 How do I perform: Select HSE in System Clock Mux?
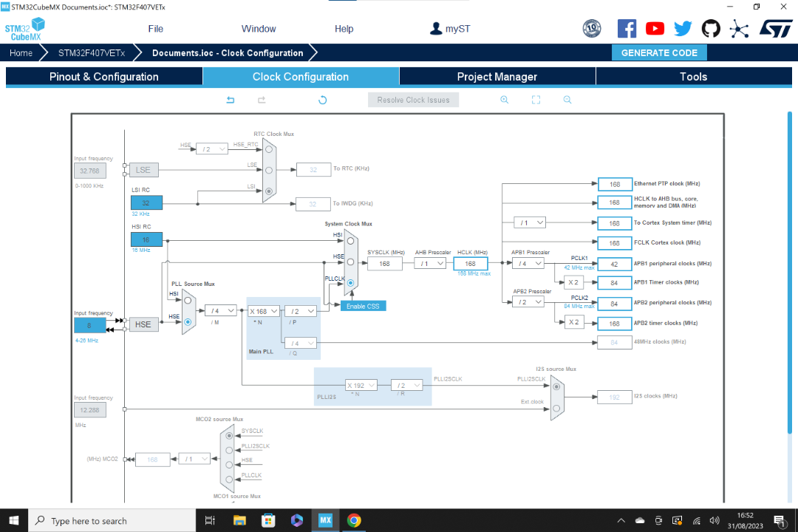pyautogui.click(x=350, y=262)
